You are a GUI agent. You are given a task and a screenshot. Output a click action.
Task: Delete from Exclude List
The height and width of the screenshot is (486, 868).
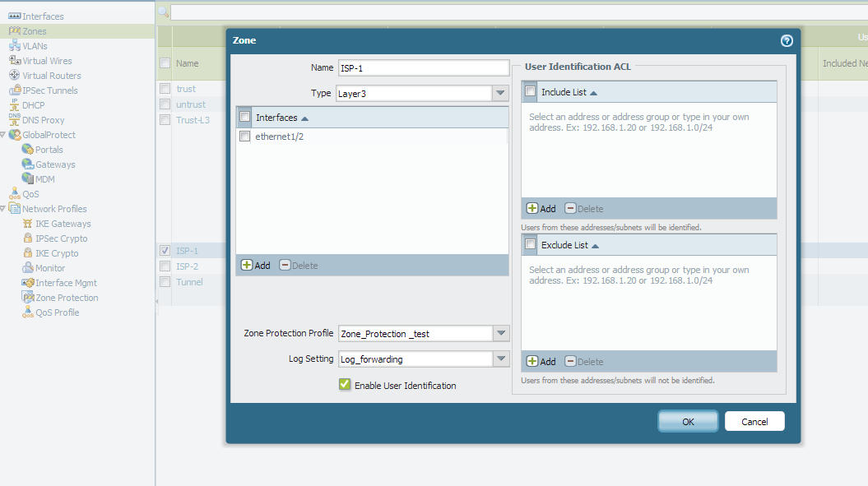tap(584, 362)
